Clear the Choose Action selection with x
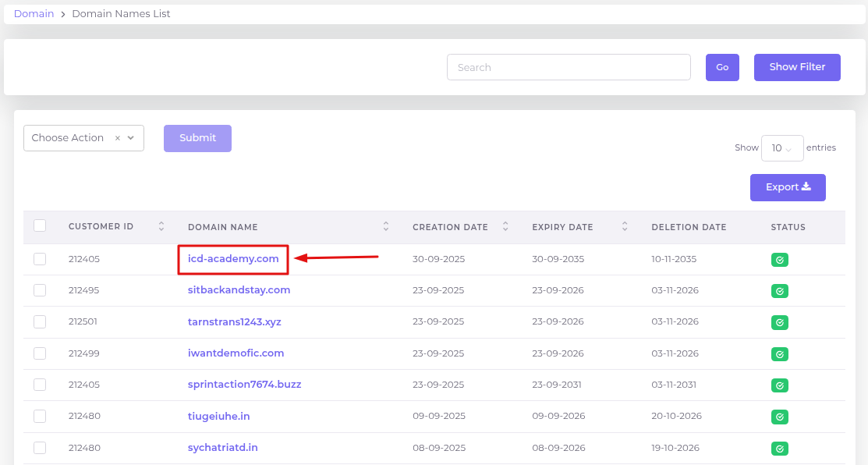Screen dimensions: 868x465 (x=118, y=138)
